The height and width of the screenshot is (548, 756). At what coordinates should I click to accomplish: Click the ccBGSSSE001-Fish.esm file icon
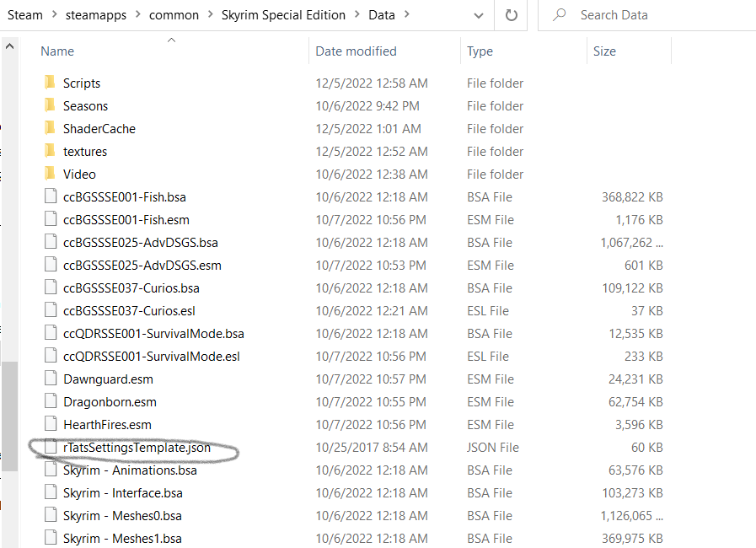51,219
